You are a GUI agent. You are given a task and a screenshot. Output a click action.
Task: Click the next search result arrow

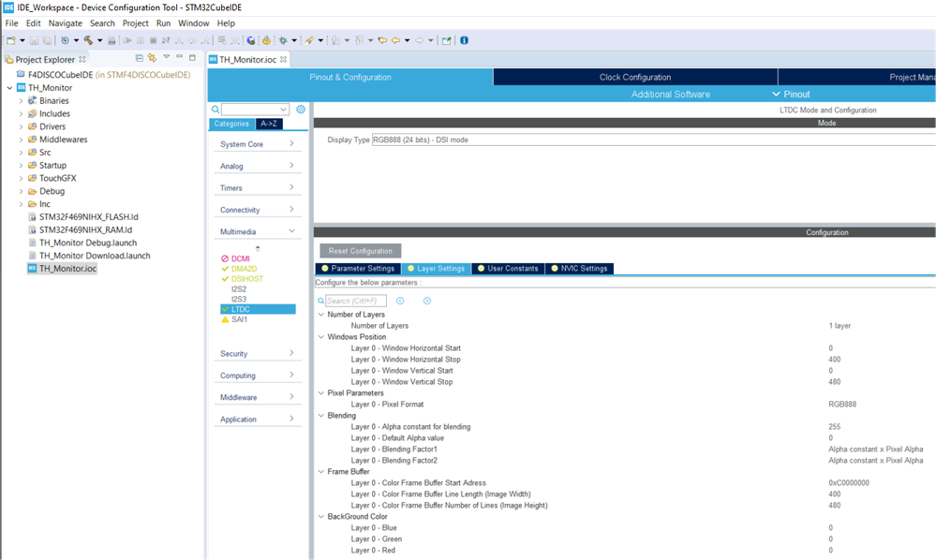pyautogui.click(x=427, y=301)
